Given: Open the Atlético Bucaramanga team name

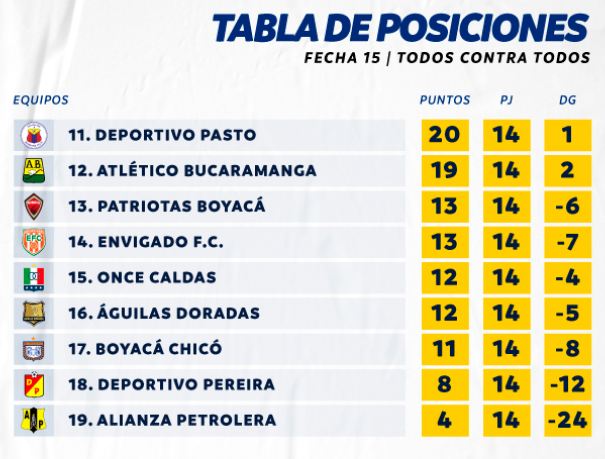Looking at the screenshot, I should (192, 171).
